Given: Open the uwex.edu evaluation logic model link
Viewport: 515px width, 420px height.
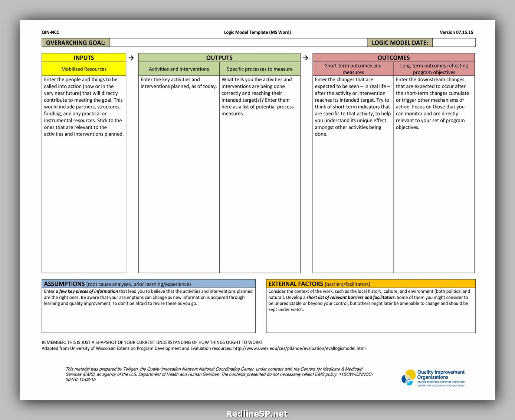Looking at the screenshot, I should [x=299, y=348].
